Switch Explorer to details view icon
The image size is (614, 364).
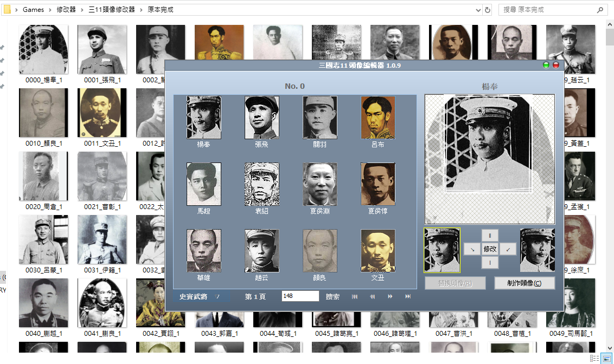(x=594, y=359)
